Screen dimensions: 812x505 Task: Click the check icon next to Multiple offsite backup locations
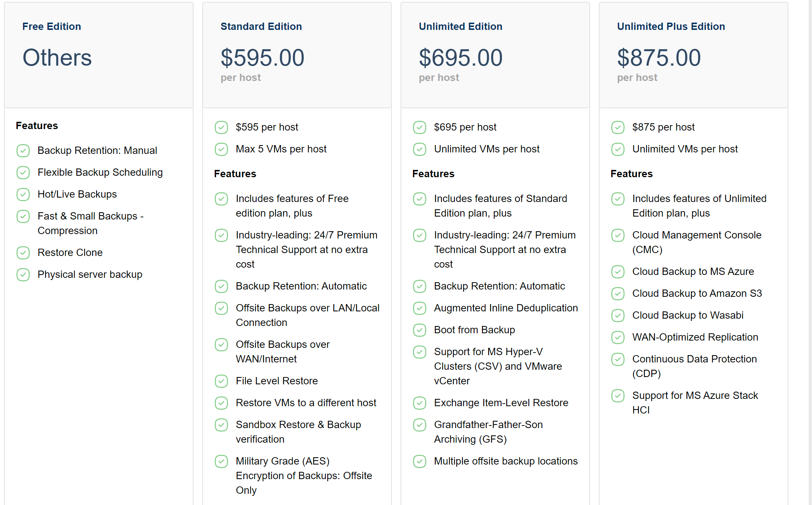coord(419,461)
